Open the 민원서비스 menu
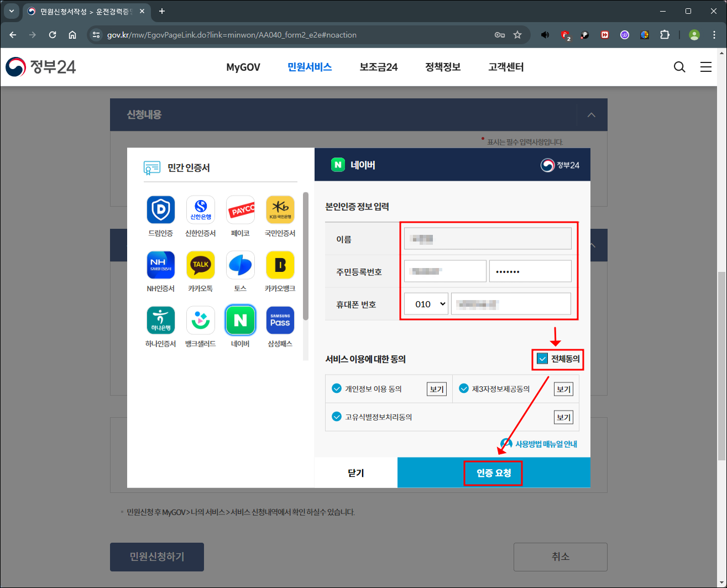 (310, 67)
